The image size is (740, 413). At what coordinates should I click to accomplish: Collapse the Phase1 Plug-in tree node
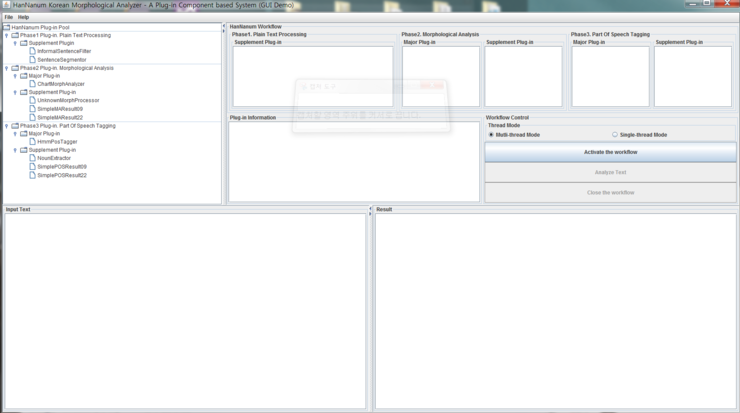[x=7, y=35]
